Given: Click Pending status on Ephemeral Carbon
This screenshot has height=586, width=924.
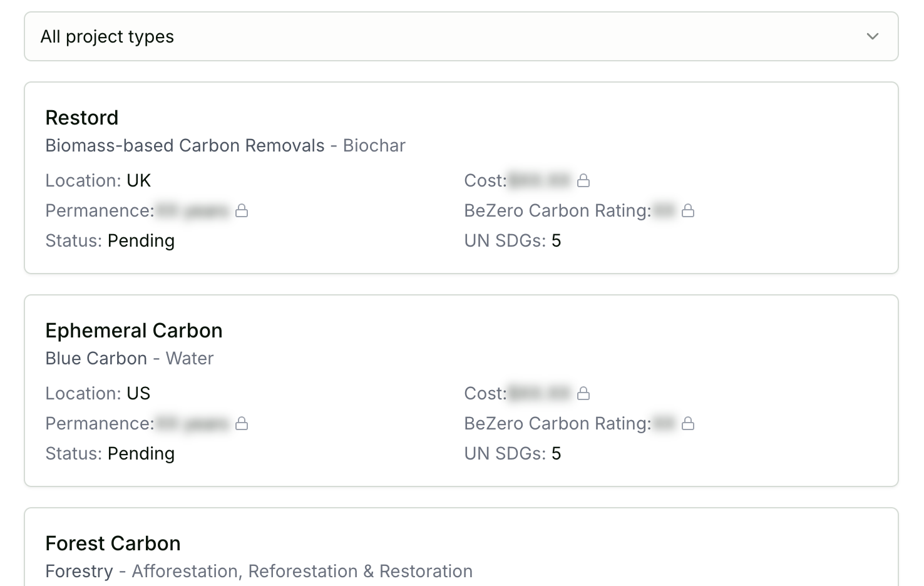Looking at the screenshot, I should pos(141,453).
